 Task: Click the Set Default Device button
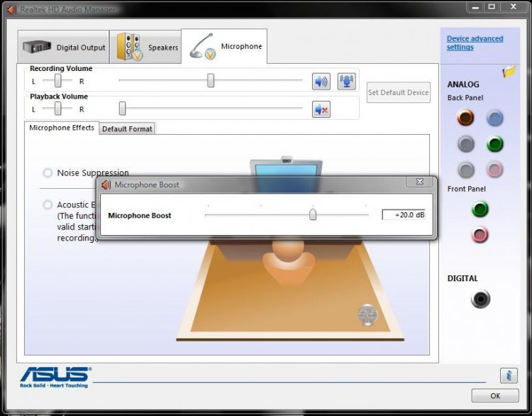[399, 92]
